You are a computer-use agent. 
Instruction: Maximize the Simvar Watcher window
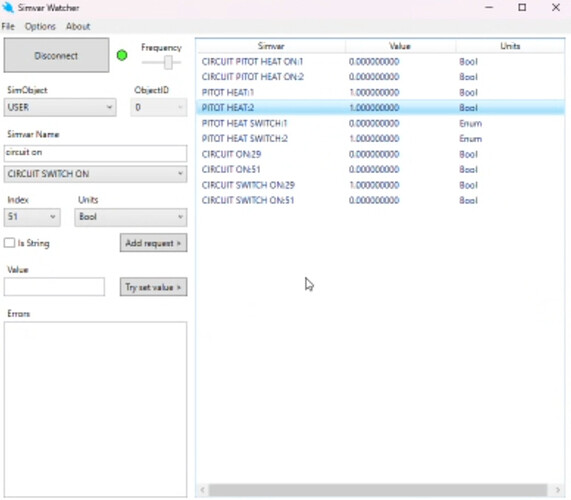[x=522, y=7]
